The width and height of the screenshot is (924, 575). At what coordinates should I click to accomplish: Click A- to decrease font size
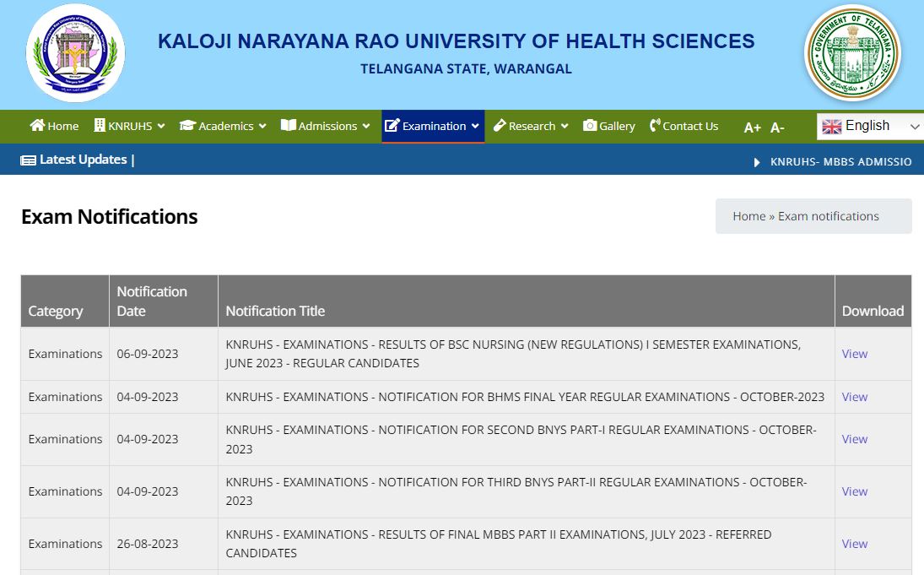point(776,127)
